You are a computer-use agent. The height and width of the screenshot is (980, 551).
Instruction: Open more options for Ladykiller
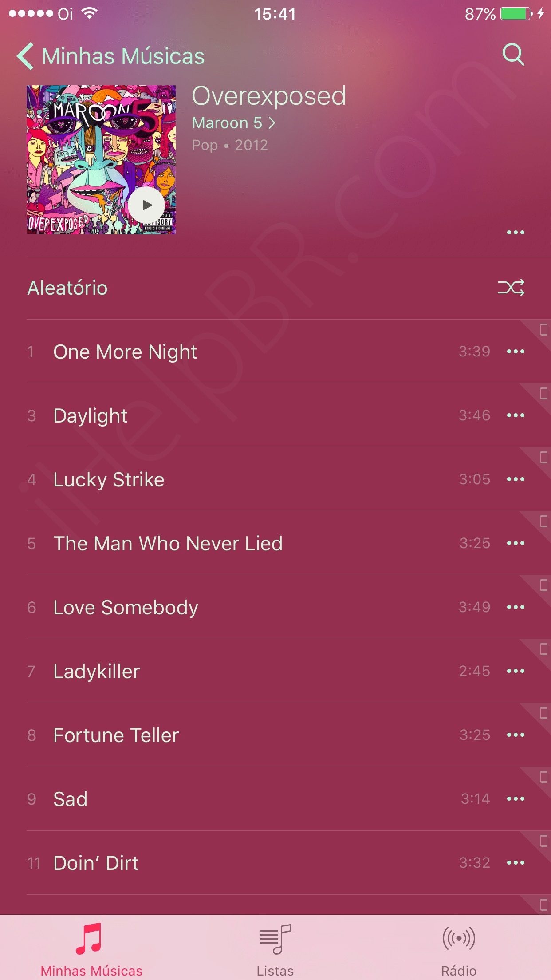point(516,671)
